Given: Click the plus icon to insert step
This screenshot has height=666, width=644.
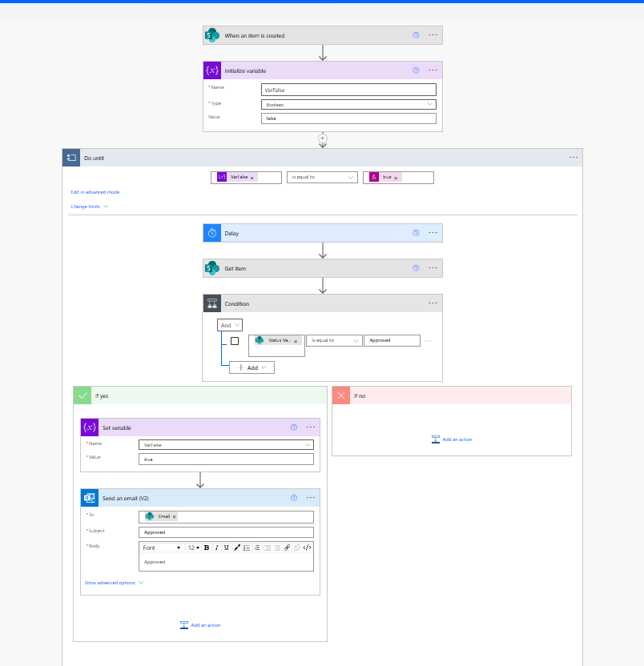Looking at the screenshot, I should [x=323, y=138].
